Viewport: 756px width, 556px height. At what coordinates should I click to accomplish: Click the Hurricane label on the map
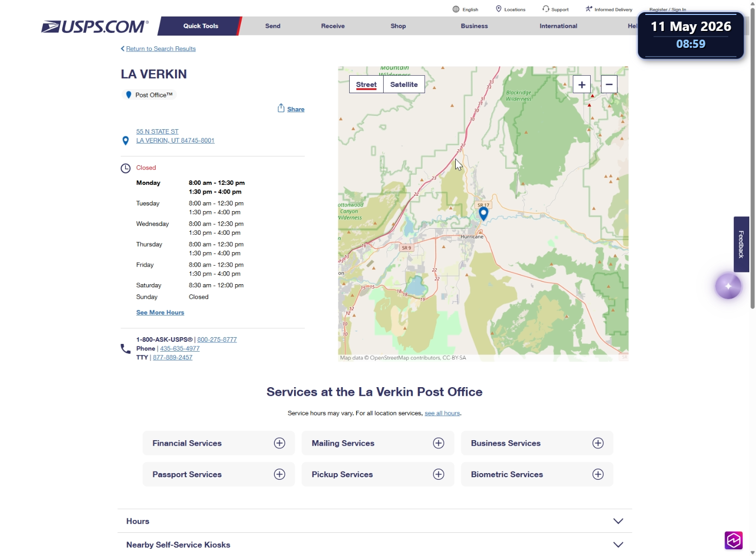pos(472,237)
